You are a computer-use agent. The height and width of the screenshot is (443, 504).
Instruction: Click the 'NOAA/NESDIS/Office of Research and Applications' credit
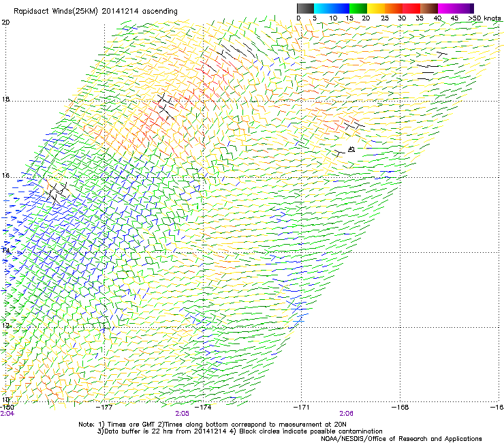(401, 439)
